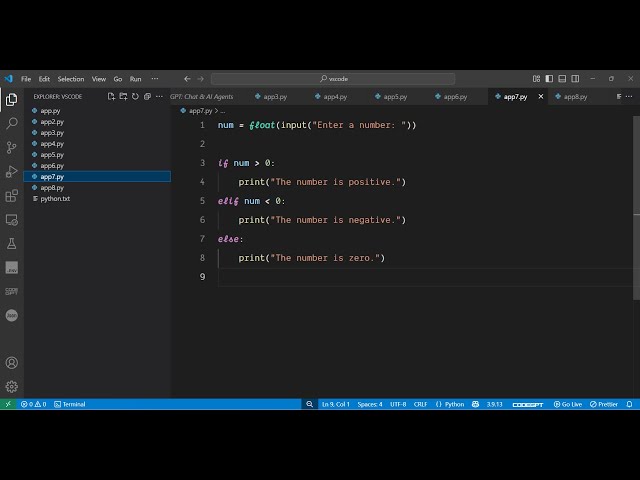This screenshot has width=640, height=480.
Task: Open the Run menu
Action: pyautogui.click(x=136, y=79)
